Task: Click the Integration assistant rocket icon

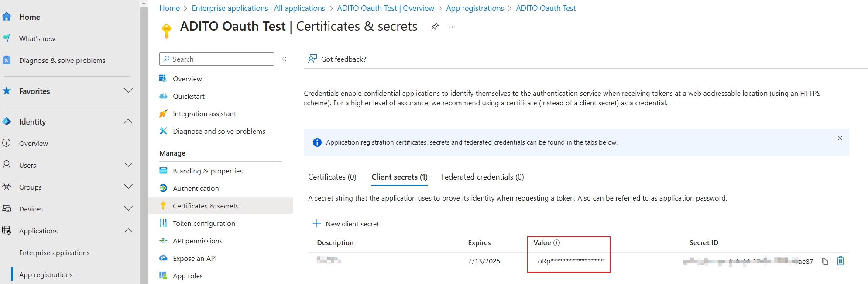Action: (163, 113)
